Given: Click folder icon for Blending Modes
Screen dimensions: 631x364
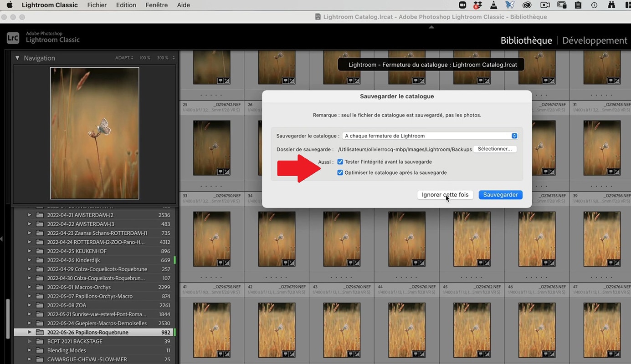Looking at the screenshot, I should coord(40,350).
